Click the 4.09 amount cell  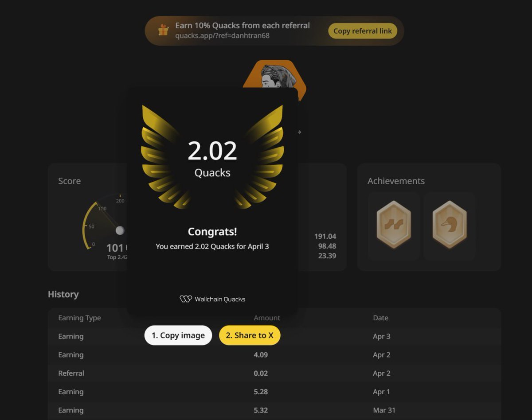pos(261,355)
